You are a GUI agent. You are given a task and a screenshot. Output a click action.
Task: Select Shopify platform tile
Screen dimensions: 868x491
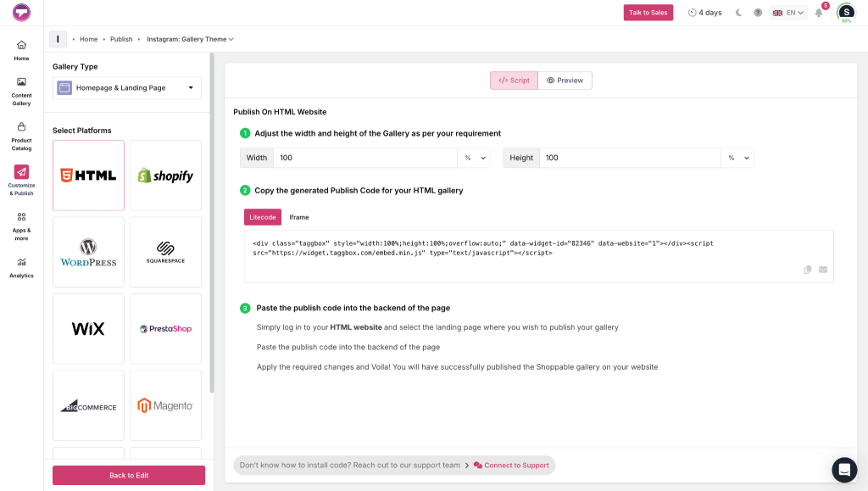click(x=165, y=176)
